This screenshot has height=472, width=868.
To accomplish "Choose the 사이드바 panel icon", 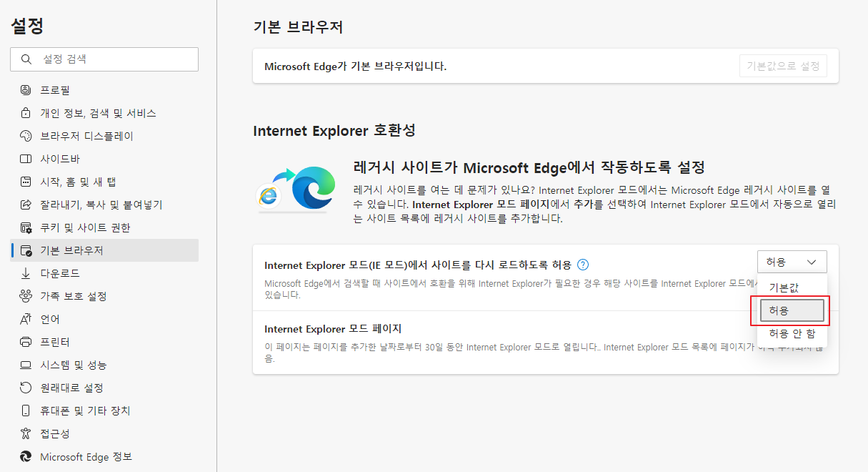I will pos(26,159).
